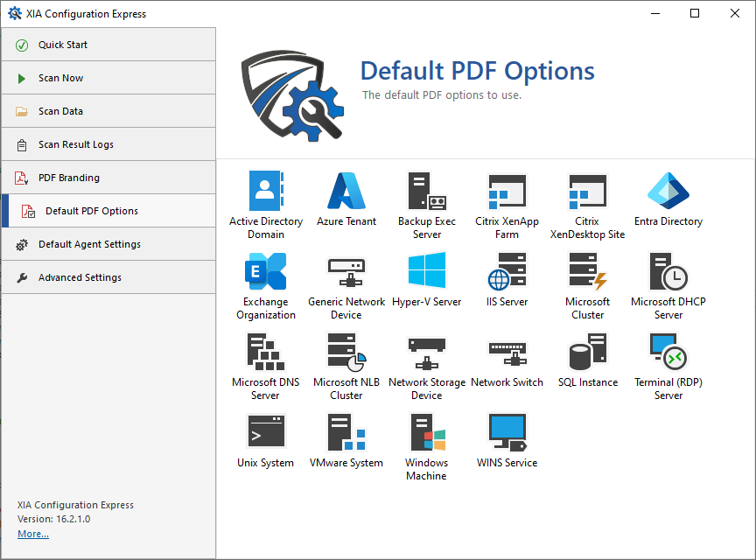The image size is (756, 560).
Task: Select the Entra Directory icon
Action: [x=668, y=191]
